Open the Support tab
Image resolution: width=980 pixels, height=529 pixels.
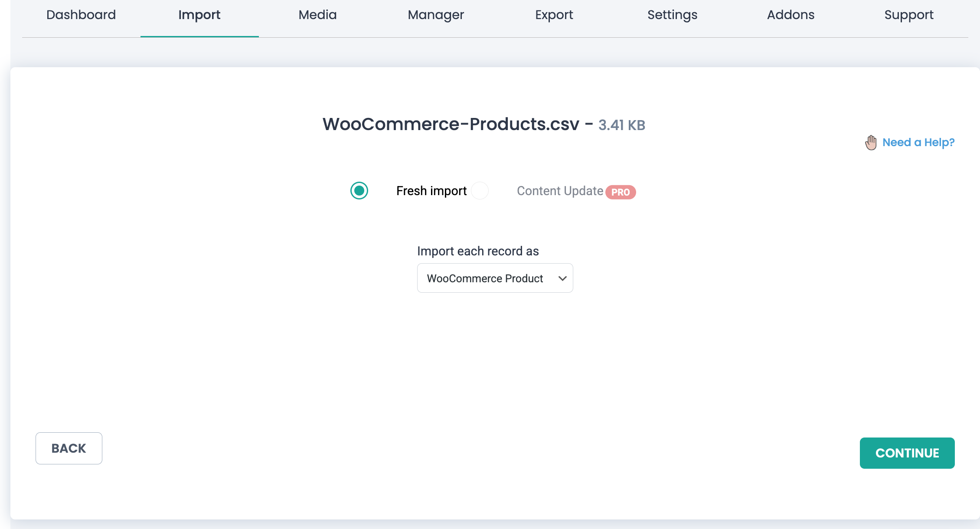tap(909, 14)
